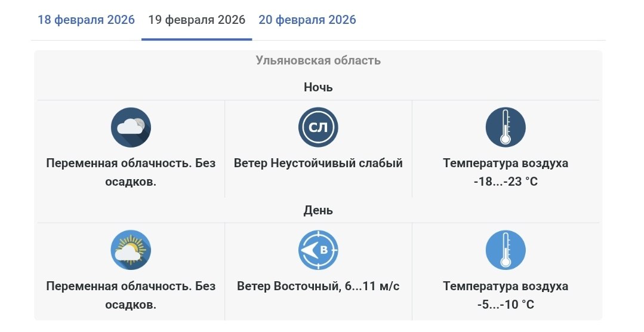644x332 pixels.
Task: Click the east wind direction compass icon
Action: pos(318,250)
